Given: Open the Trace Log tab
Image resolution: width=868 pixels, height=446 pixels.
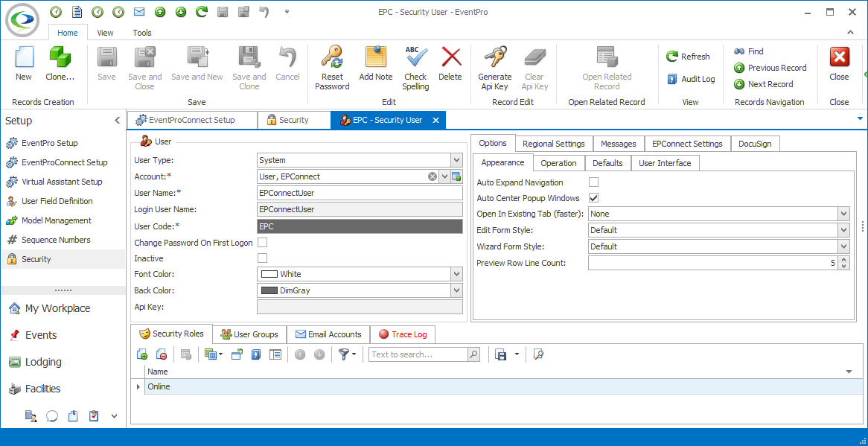Looking at the screenshot, I should pos(403,334).
